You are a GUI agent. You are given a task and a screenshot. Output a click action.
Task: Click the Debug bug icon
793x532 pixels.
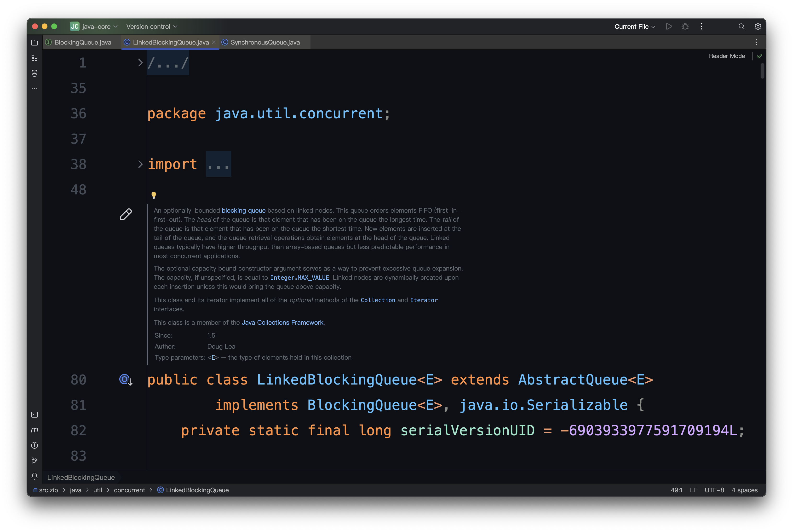(685, 27)
